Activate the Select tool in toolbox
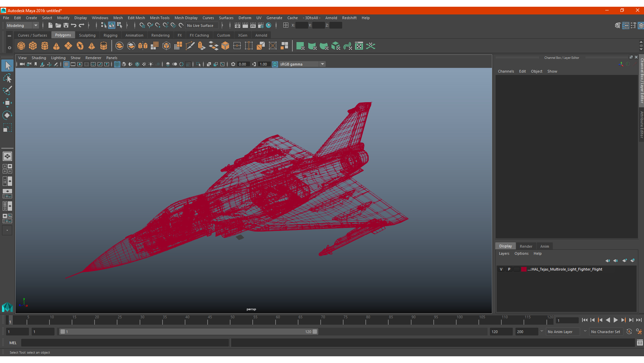The image size is (644, 363). pos(7,66)
